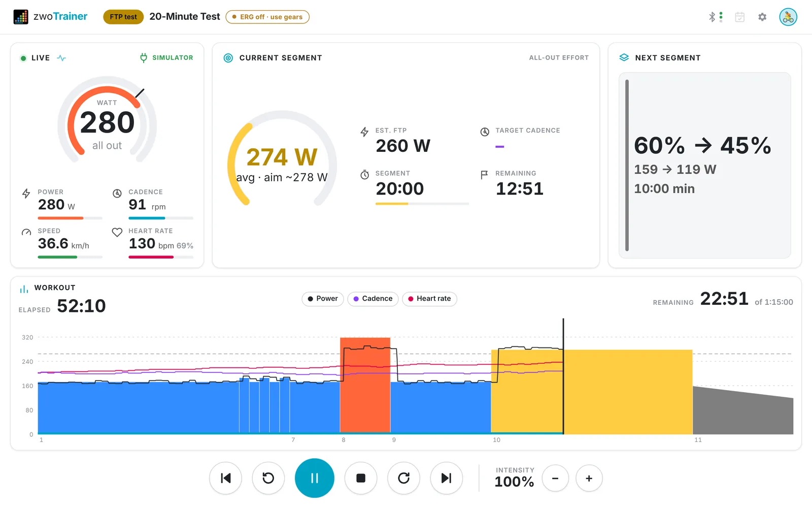Click the target cadence dial icon
812x508 pixels.
coord(485,132)
